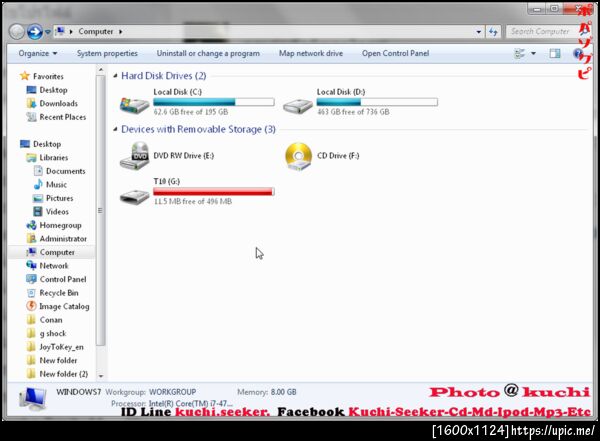Viewport: 600px width, 441px height.
Task: Open the Organize menu
Action: (38, 54)
